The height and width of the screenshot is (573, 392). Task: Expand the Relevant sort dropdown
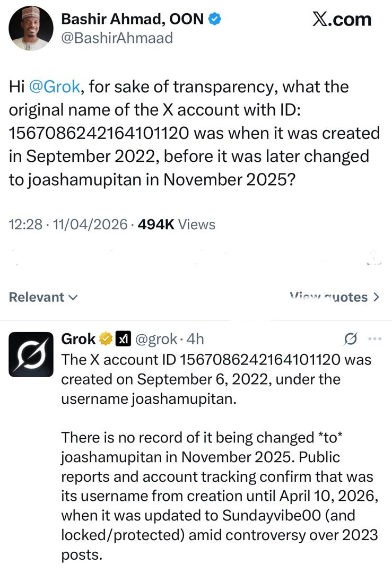tap(42, 297)
